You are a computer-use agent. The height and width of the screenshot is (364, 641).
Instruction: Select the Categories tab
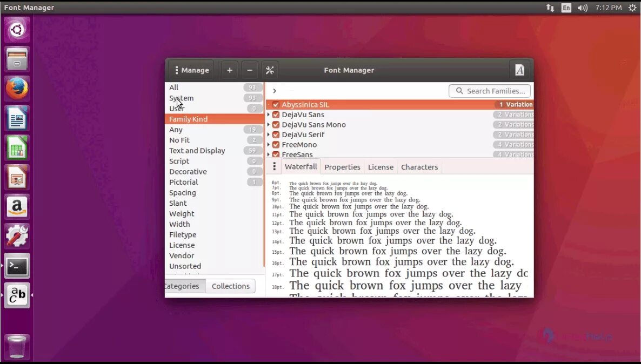(x=185, y=286)
